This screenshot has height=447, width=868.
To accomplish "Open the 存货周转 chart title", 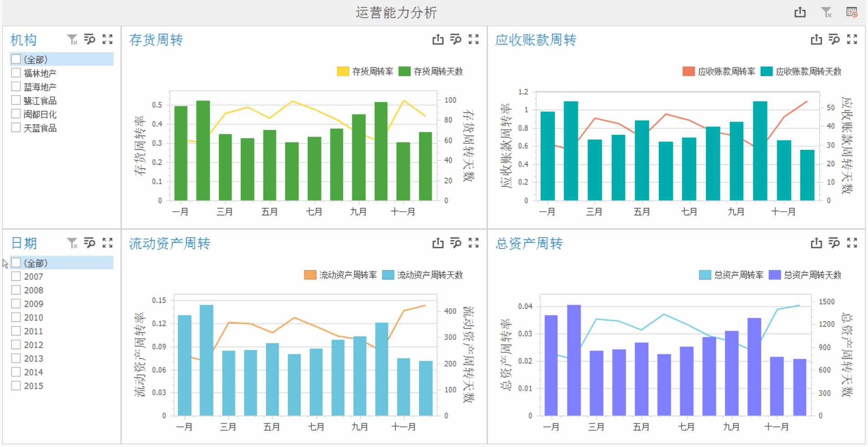I will (x=156, y=40).
